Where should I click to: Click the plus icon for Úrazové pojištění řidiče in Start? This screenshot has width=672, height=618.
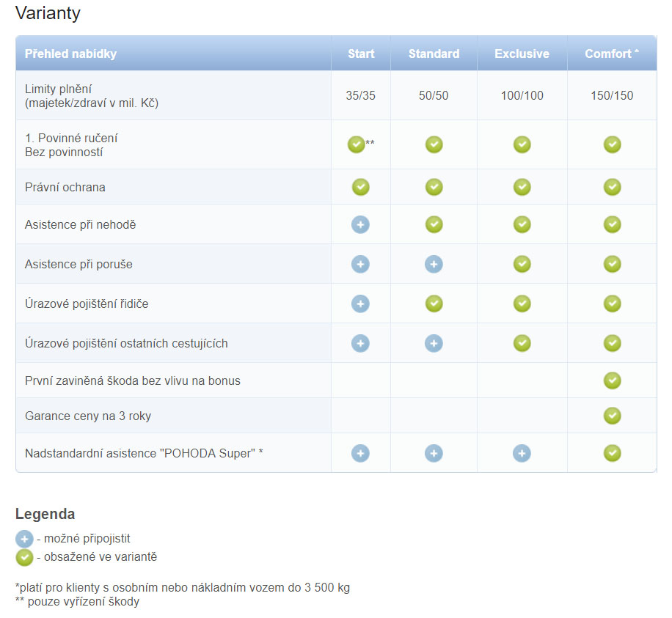pos(360,304)
